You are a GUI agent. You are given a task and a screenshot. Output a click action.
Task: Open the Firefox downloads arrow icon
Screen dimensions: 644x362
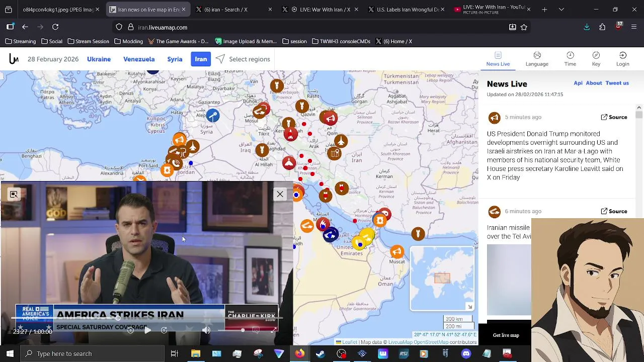(587, 27)
